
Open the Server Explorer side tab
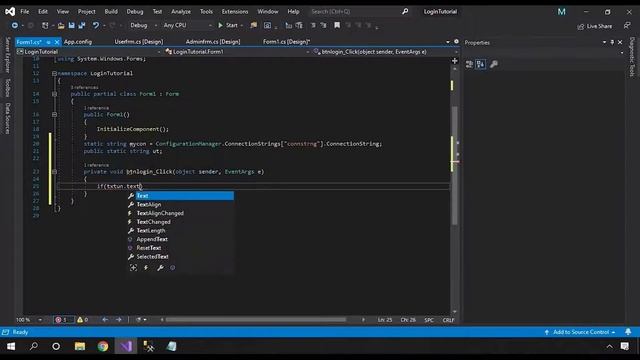(x=7, y=55)
